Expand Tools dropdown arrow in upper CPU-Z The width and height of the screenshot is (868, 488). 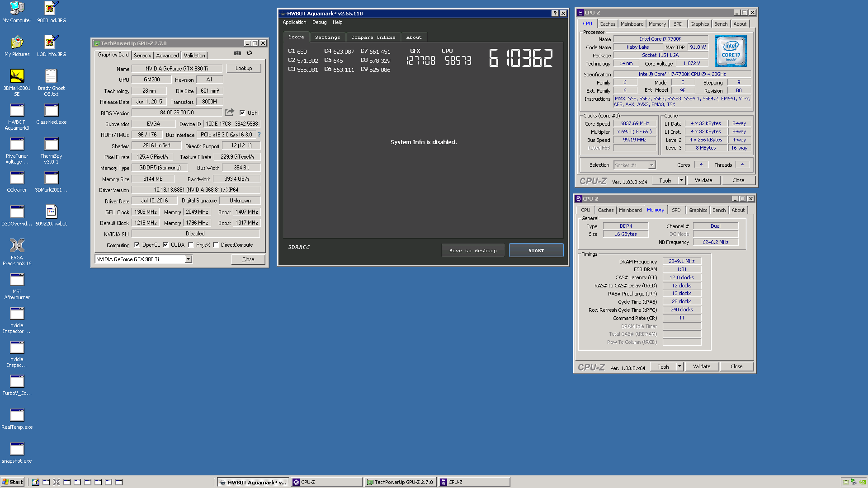click(681, 180)
